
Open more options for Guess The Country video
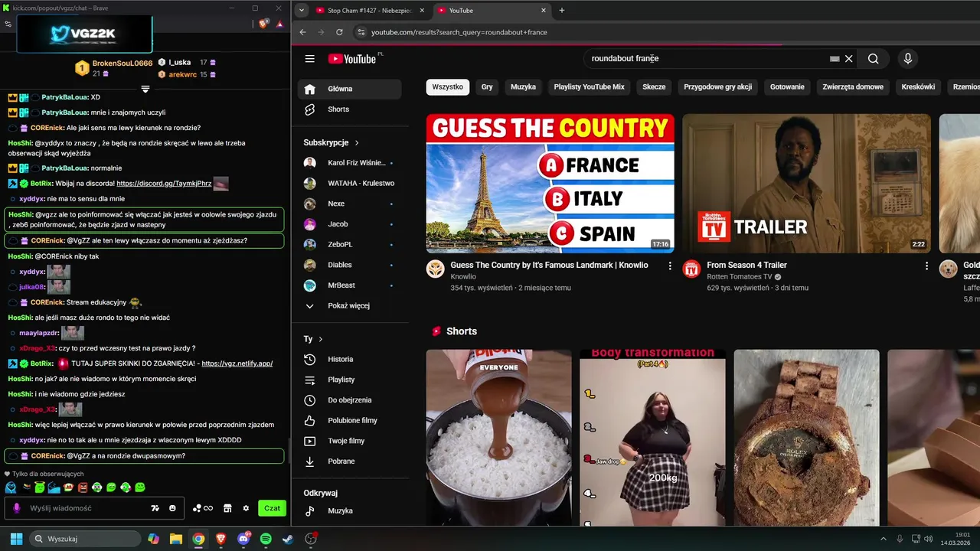[x=670, y=266]
